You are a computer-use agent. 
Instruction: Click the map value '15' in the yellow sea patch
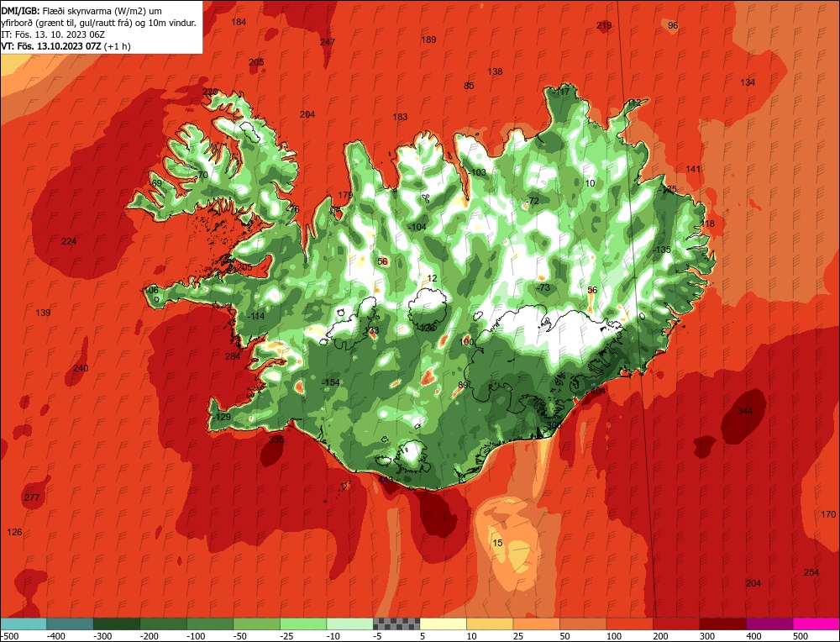[497, 543]
